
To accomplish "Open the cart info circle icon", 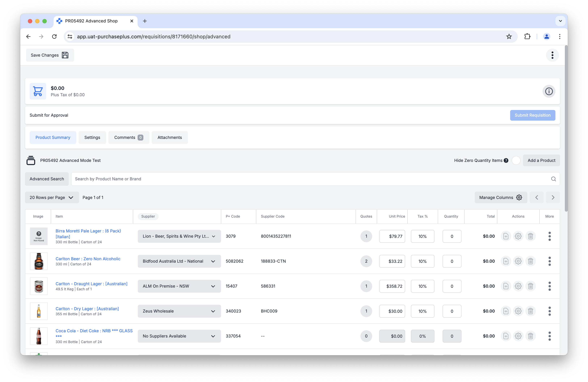I will point(549,91).
